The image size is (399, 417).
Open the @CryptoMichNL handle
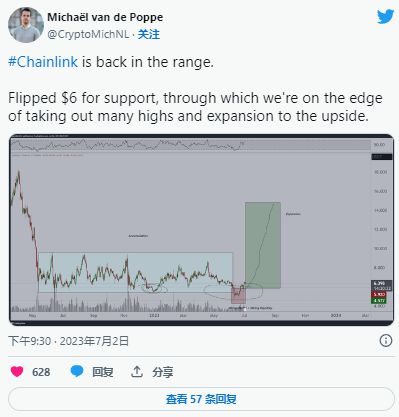[x=88, y=34]
